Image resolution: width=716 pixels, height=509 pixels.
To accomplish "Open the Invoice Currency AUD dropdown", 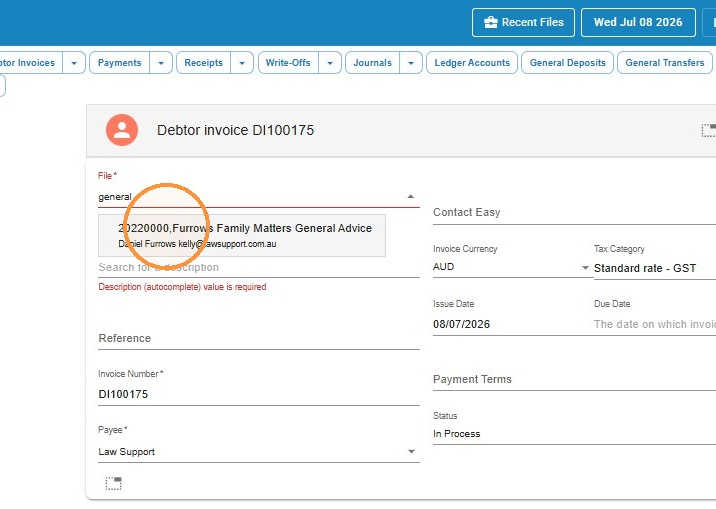I will click(511, 267).
